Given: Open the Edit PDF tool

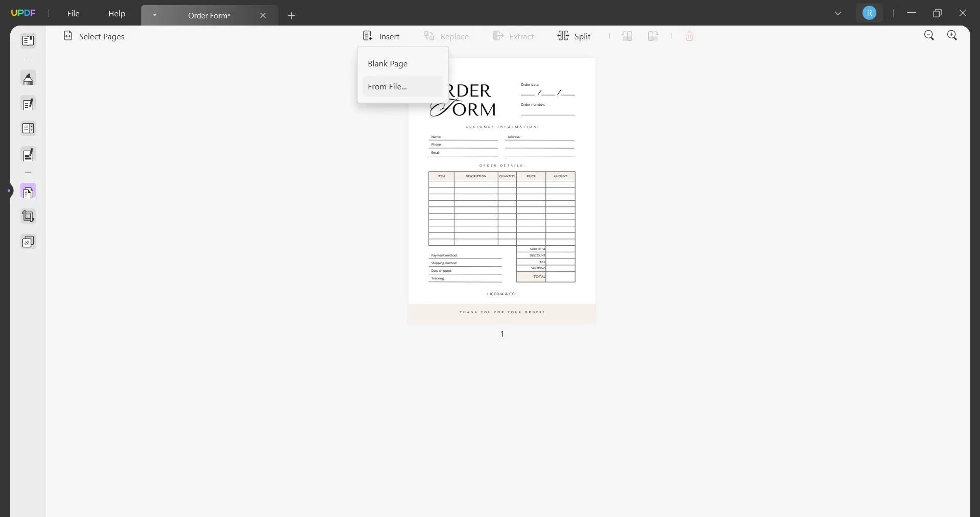Looking at the screenshot, I should (x=28, y=105).
